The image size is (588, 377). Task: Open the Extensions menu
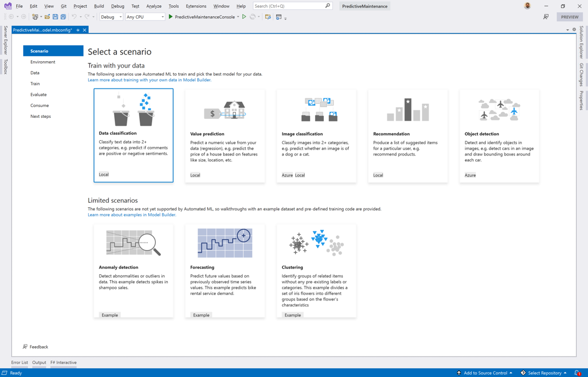coord(196,6)
